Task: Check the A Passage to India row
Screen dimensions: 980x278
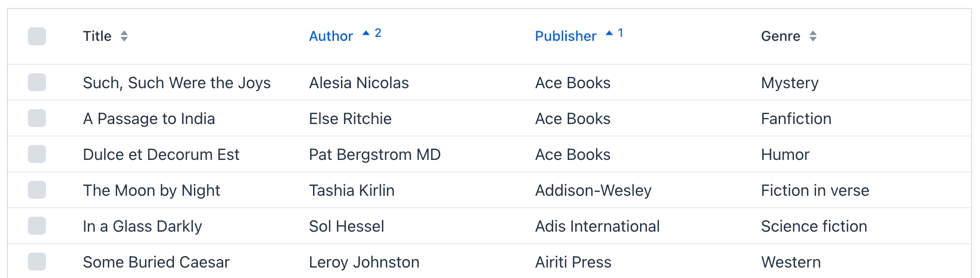Action: click(x=37, y=118)
